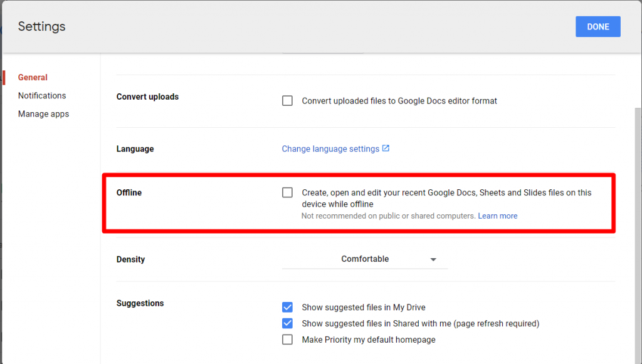Open Change language settings
642x364 pixels.
click(331, 148)
